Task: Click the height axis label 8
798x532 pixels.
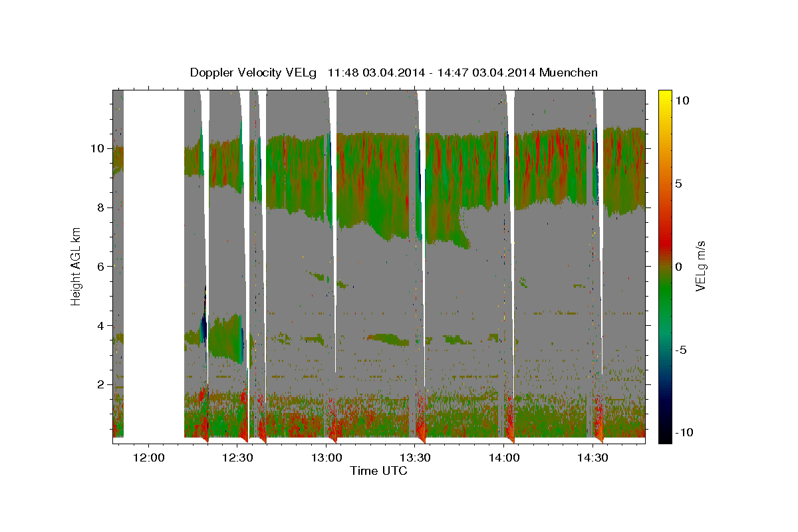Action: tap(102, 207)
